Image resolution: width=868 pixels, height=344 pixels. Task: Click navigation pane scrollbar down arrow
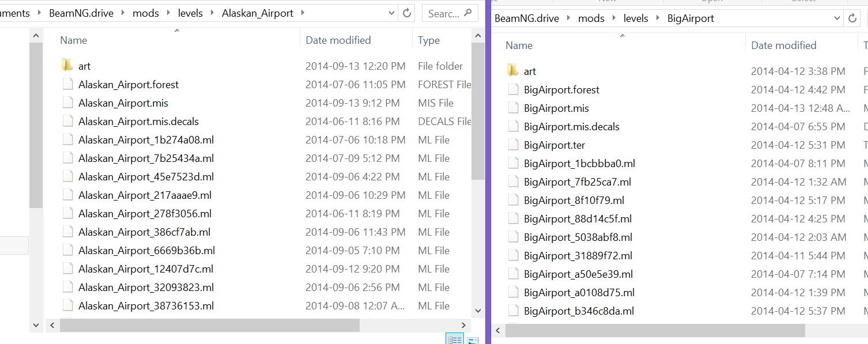pyautogui.click(x=36, y=326)
